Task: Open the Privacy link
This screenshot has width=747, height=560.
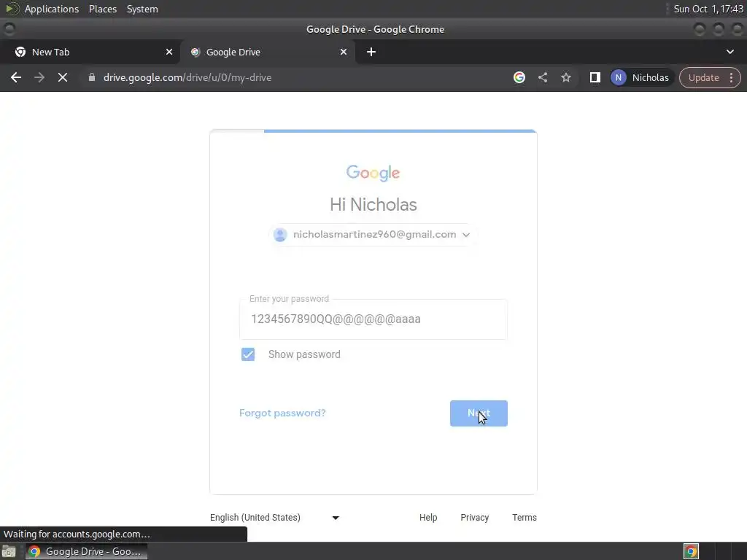Action: [474, 518]
